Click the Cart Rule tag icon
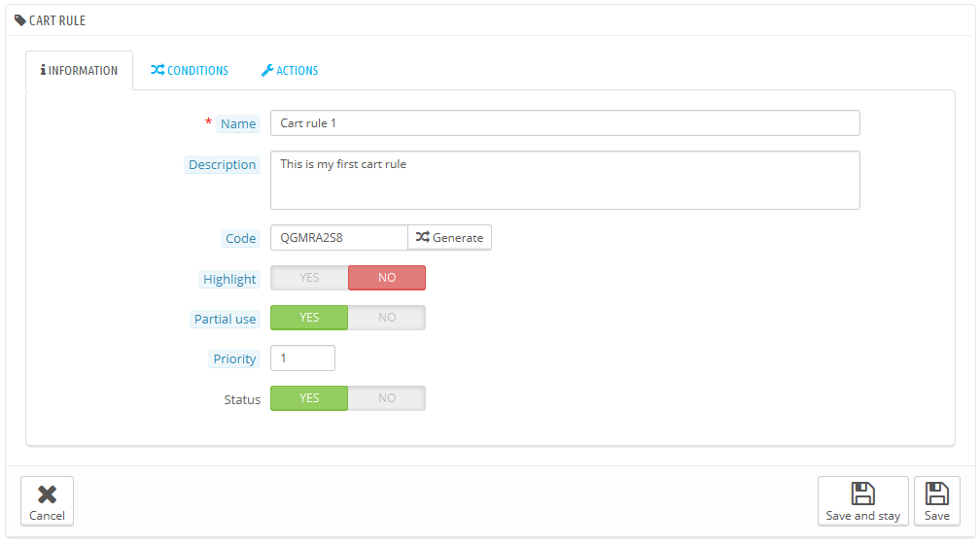The width and height of the screenshot is (980, 545). tap(20, 19)
